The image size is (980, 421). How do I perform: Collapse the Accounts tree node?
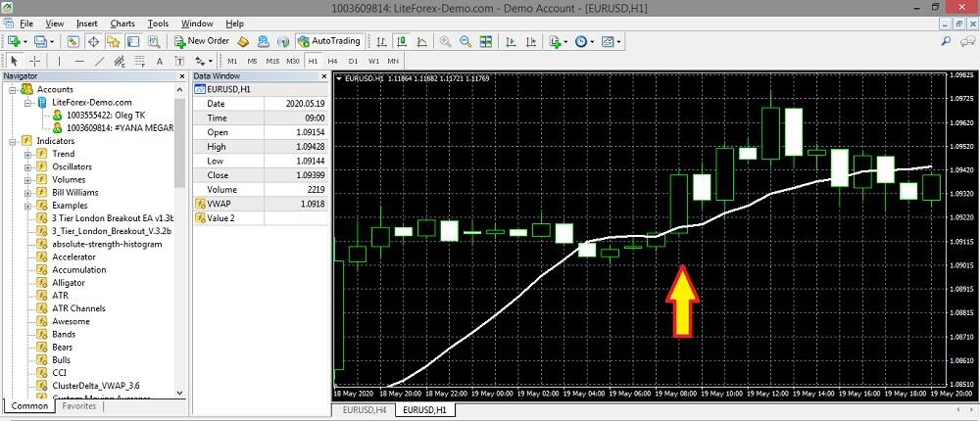click(12, 89)
